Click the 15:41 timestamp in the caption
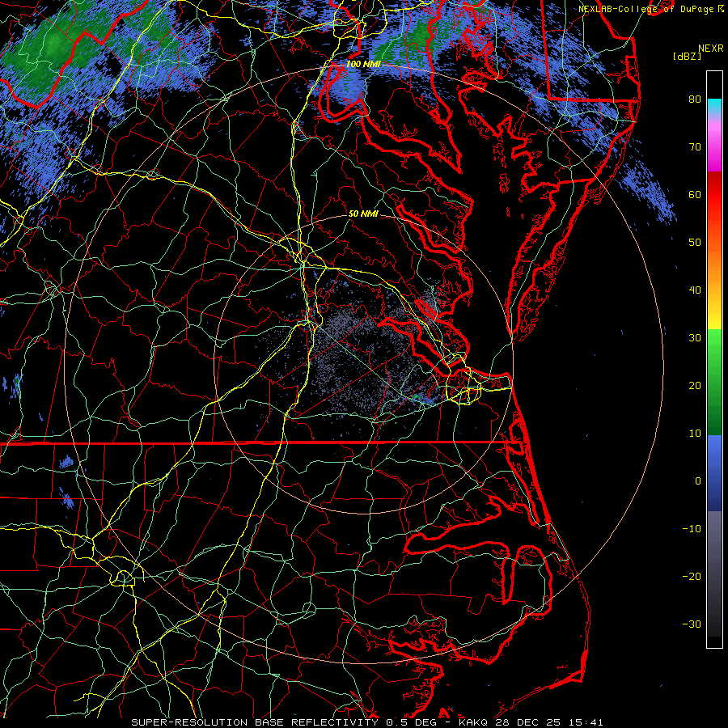This screenshot has width=728, height=728. 585,722
